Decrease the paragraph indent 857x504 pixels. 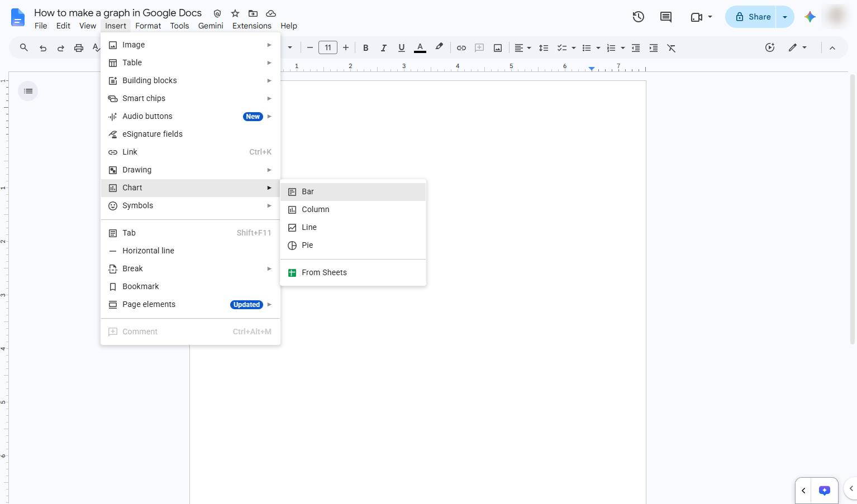coord(636,48)
